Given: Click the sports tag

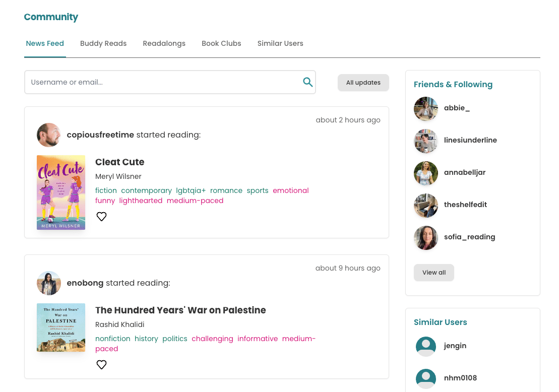Looking at the screenshot, I should click(258, 190).
